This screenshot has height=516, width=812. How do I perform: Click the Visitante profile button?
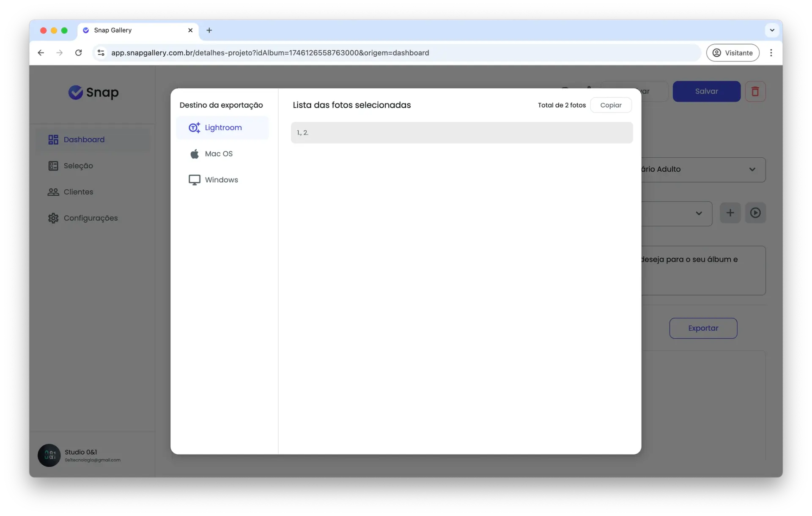[732, 53]
